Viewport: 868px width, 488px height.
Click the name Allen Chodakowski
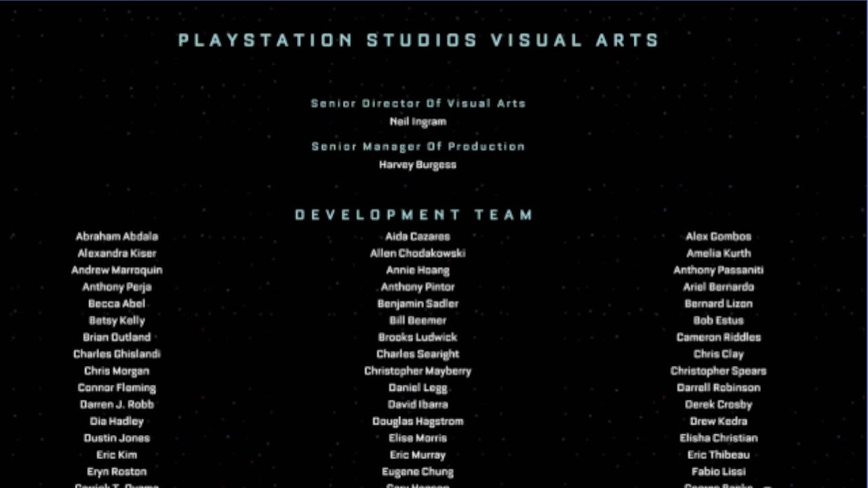coord(418,253)
